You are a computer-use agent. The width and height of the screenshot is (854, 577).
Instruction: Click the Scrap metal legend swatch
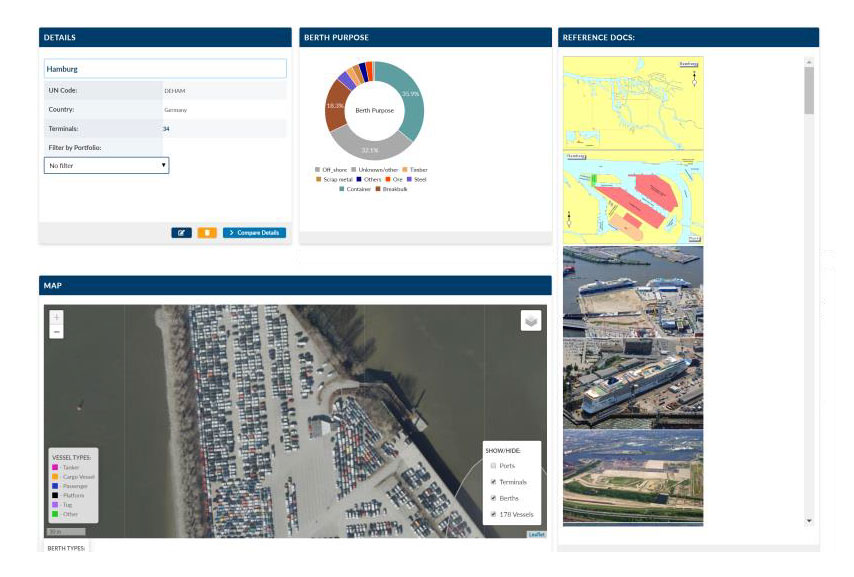tap(319, 179)
